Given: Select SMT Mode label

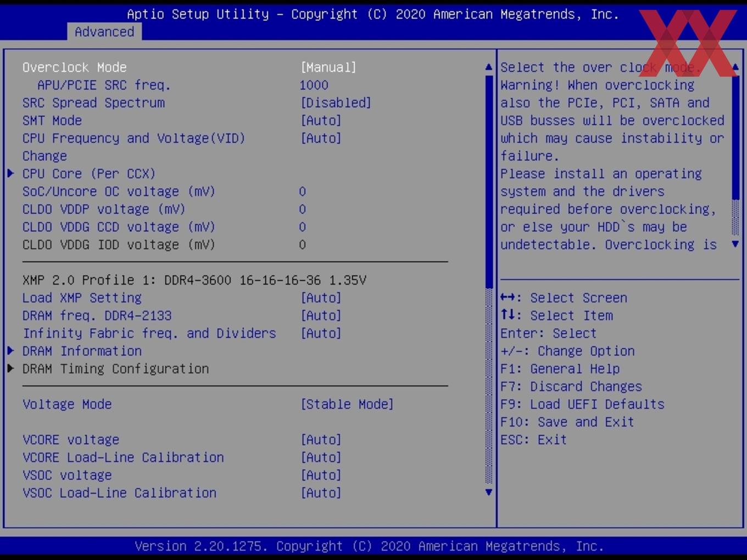Looking at the screenshot, I should click(x=52, y=120).
